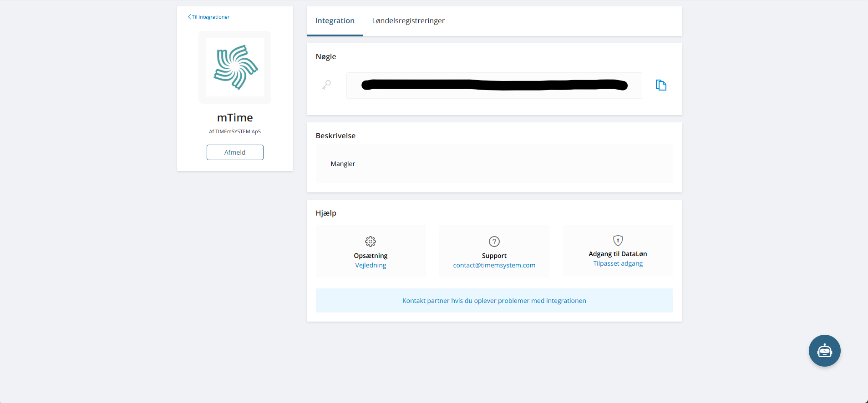868x403 pixels.
Task: Click the Kontakt partner info banner
Action: 494,301
